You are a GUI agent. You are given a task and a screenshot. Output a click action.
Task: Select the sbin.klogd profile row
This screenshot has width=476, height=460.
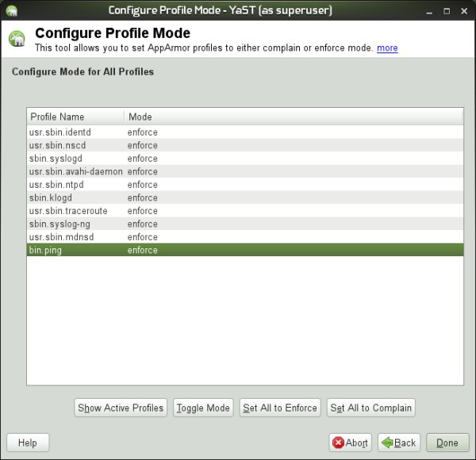coord(245,197)
